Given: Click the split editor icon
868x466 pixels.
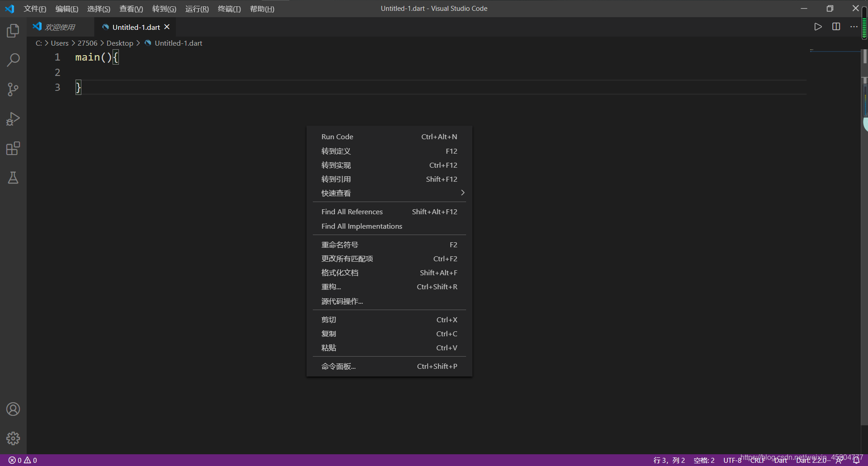Looking at the screenshot, I should (x=836, y=27).
